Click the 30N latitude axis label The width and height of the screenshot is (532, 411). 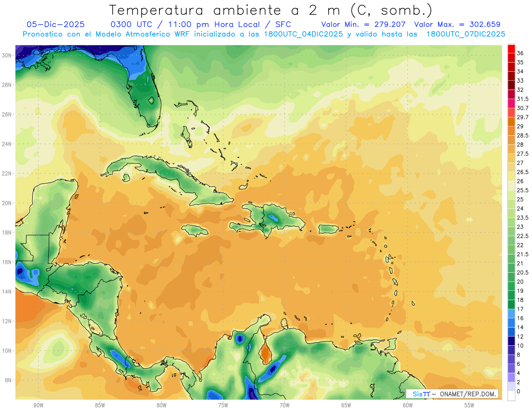(x=7, y=55)
